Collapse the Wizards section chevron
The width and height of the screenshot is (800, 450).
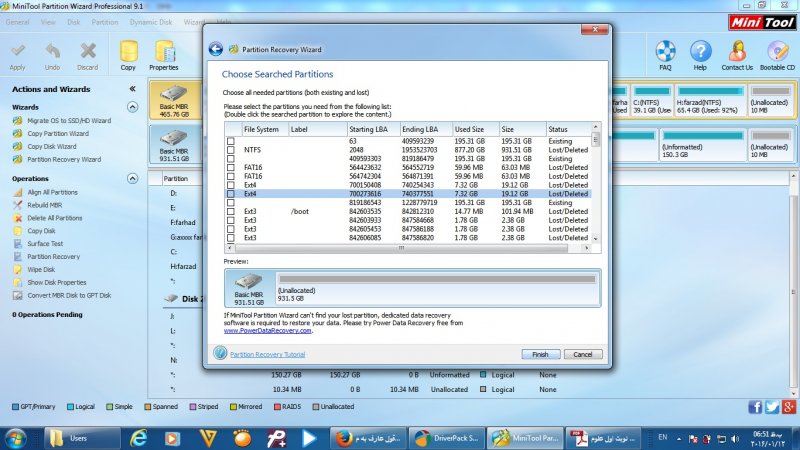pos(133,107)
